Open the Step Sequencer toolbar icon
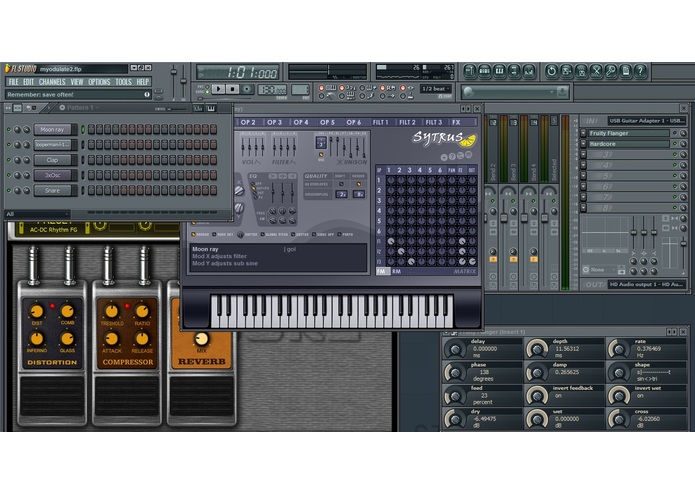Viewport: 695px width, 494px height. tap(485, 71)
